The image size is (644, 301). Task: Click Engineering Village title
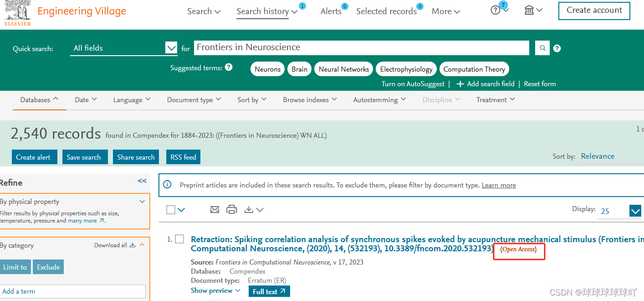(x=82, y=11)
